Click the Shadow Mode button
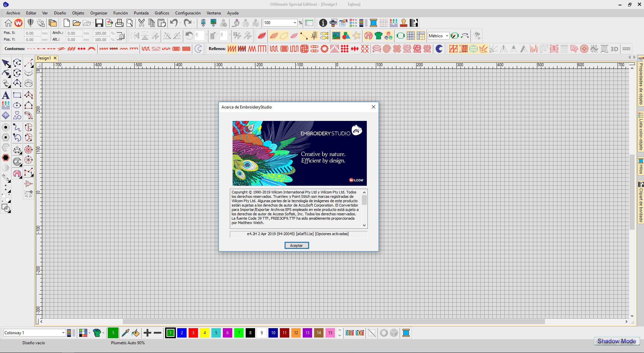 (616, 341)
